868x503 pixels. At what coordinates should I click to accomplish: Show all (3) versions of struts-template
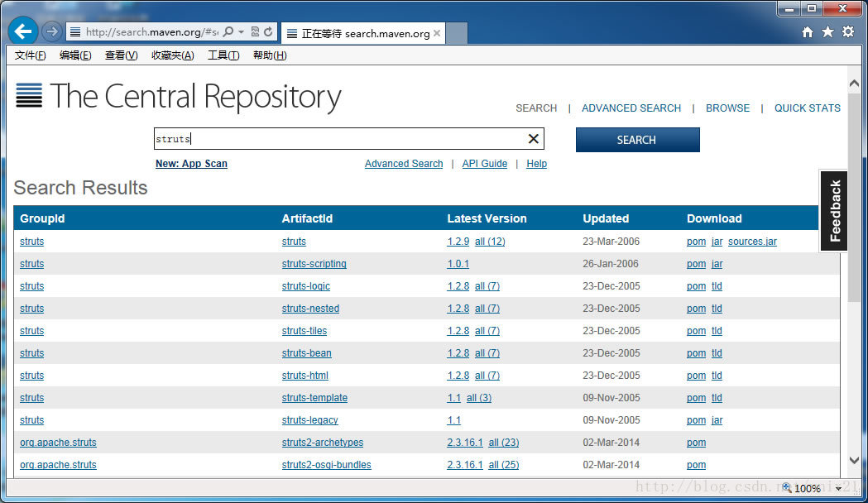pos(479,398)
